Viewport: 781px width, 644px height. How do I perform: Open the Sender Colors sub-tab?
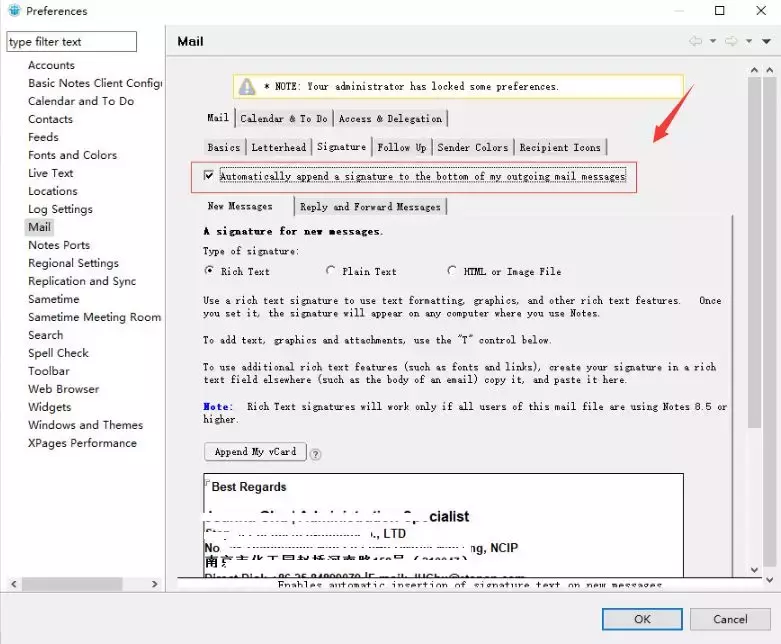[473, 147]
